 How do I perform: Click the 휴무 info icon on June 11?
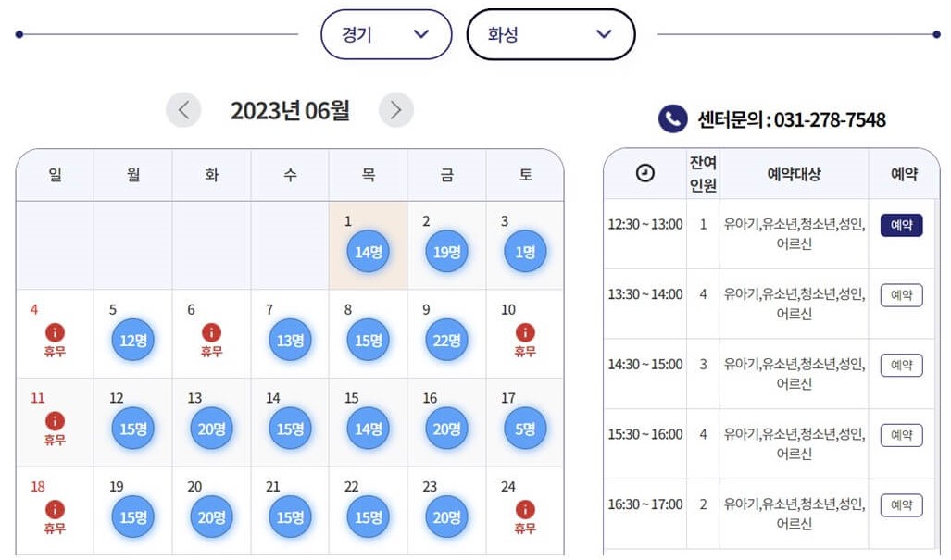pyautogui.click(x=54, y=419)
